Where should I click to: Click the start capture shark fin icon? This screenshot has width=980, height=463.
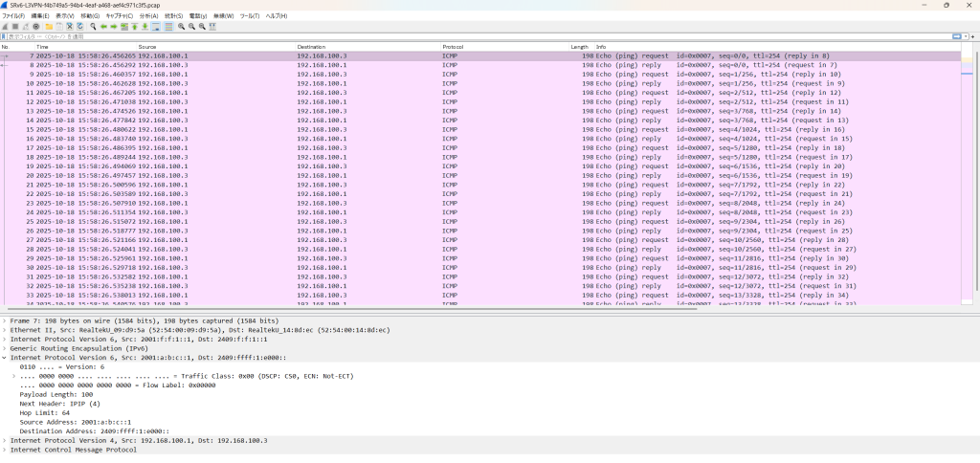pyautogui.click(x=6, y=27)
